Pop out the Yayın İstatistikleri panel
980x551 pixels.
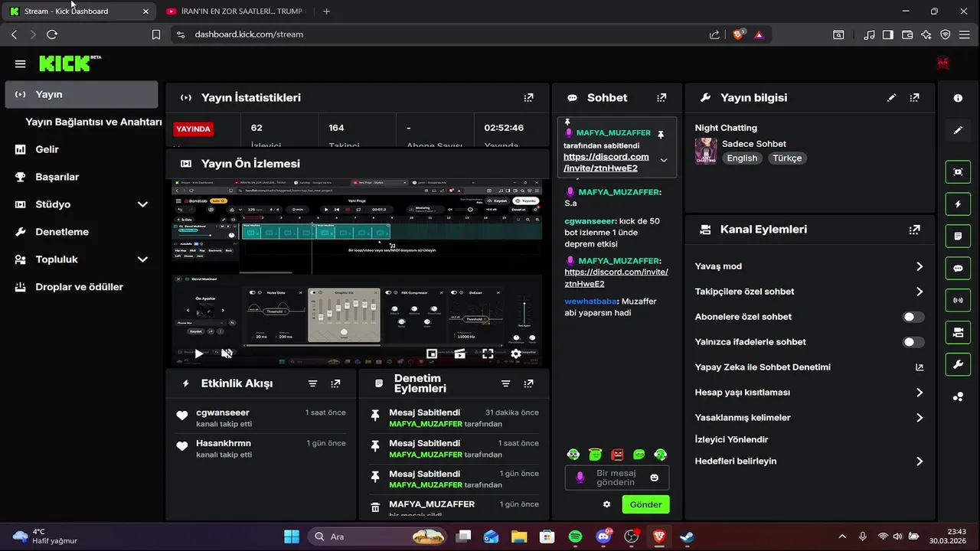[x=528, y=98]
